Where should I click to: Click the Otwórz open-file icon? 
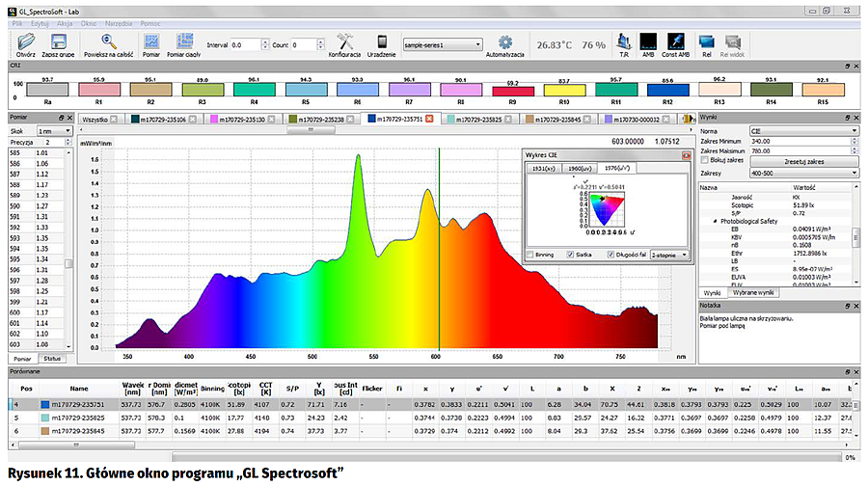(25, 41)
